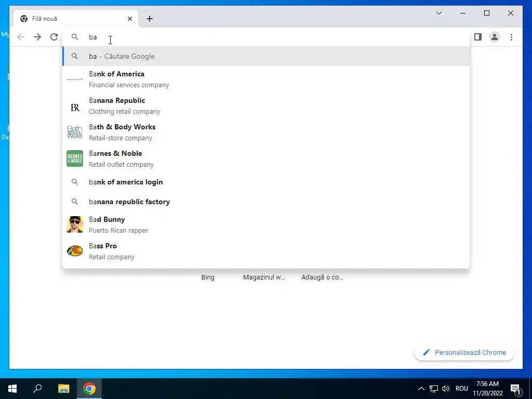The width and height of the screenshot is (532, 399).
Task: Choose the ba - Căutare Google suggestion
Action: pos(266,56)
